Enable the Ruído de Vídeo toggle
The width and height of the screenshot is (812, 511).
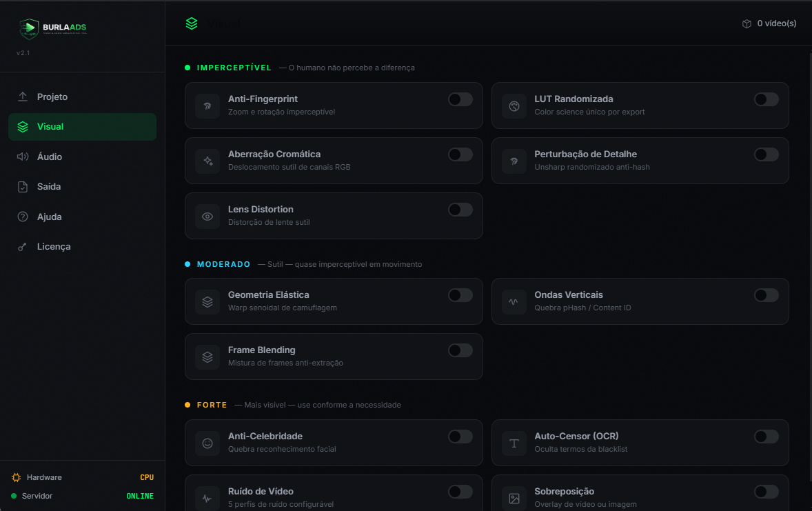tap(460, 492)
